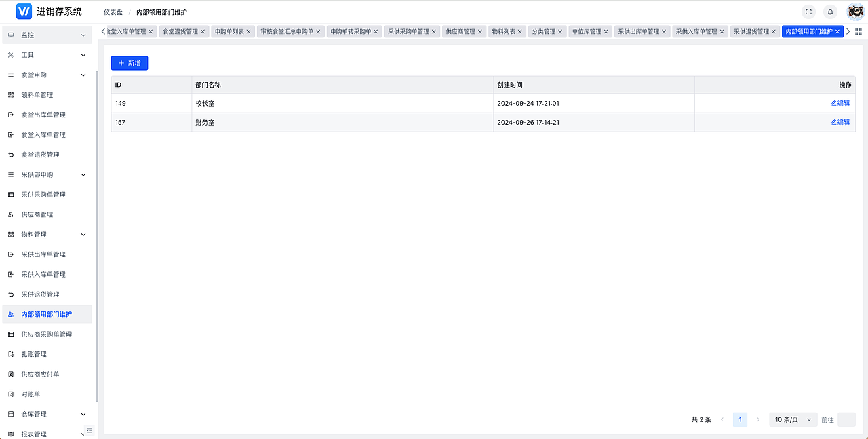Click the next page arrow
The height and width of the screenshot is (439, 868).
click(758, 419)
